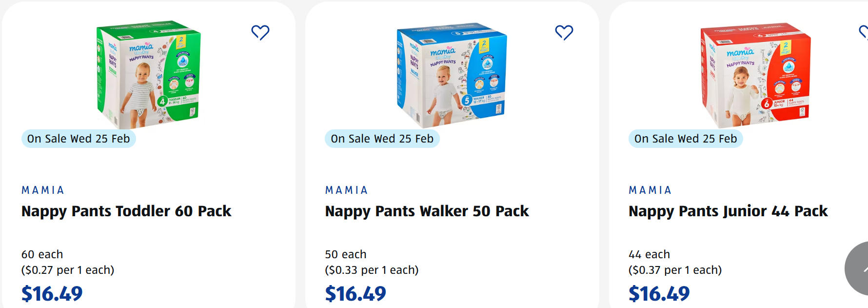Click MAMIA brand above Walker 50 Pack

pos(347,190)
